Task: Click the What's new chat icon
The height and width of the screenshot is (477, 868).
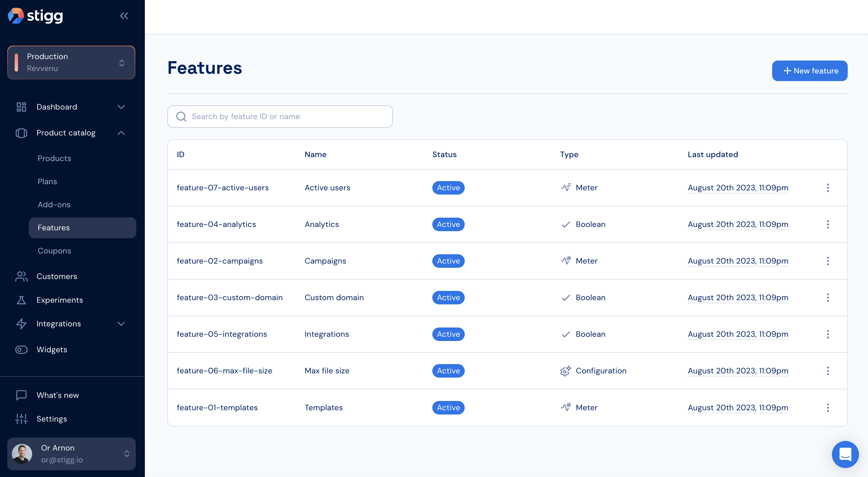Action: click(21, 395)
